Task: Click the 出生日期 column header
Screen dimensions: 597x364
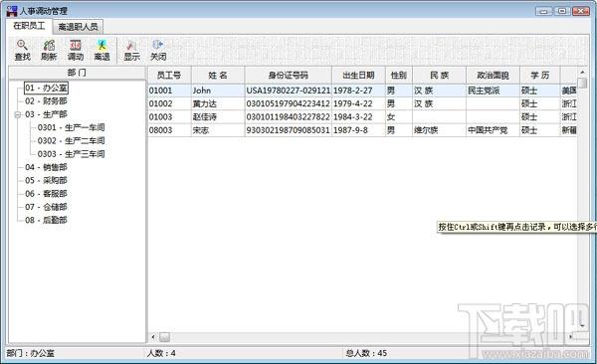Action: [358, 75]
